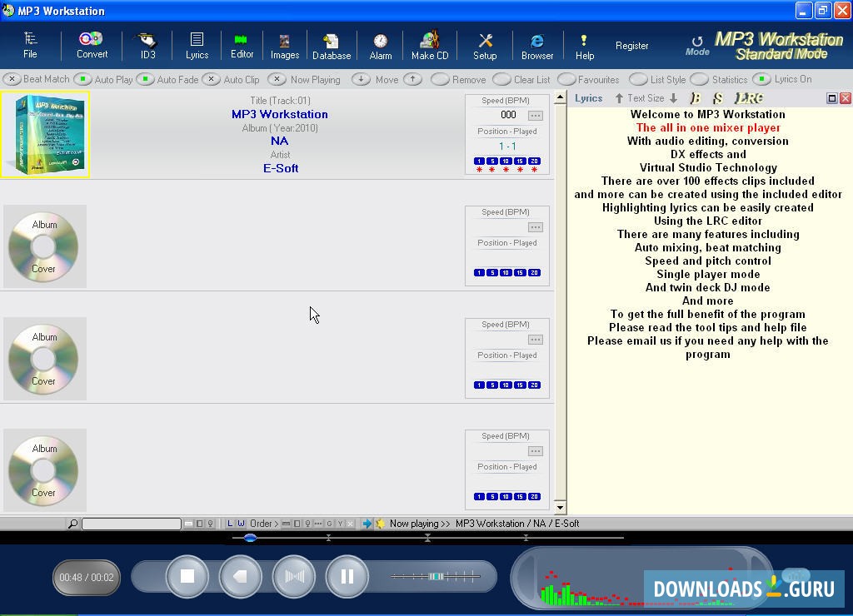Move track down with the down arrow

(x=360, y=79)
